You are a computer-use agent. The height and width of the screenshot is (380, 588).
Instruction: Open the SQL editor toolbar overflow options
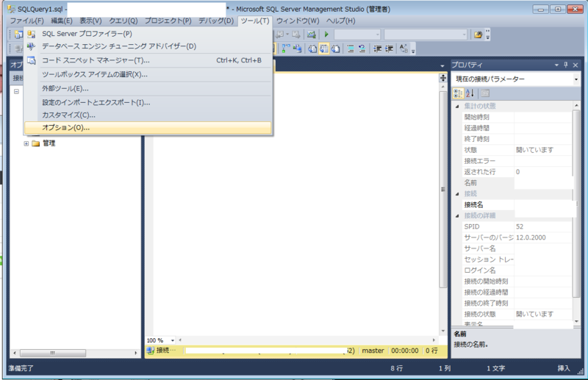(413, 49)
